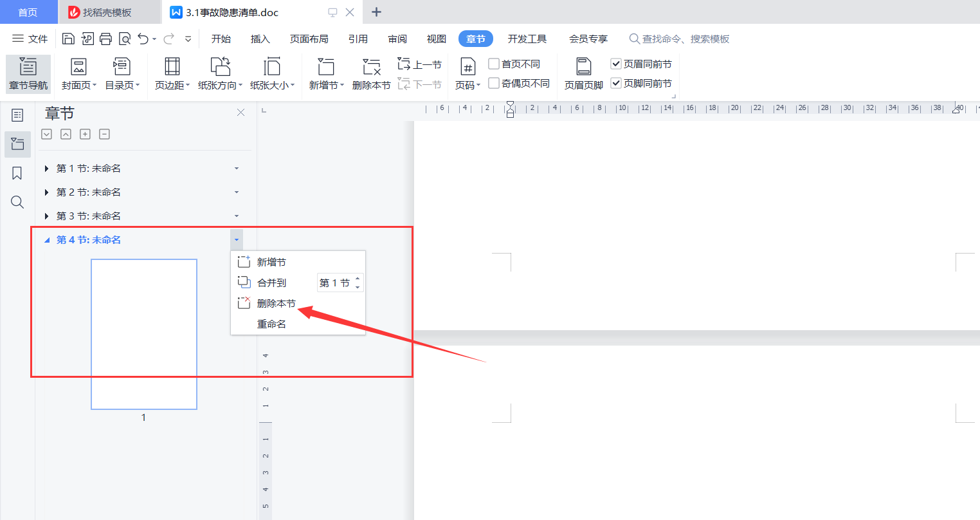The width and height of the screenshot is (980, 520).
Task: Select the chapter panel sidebar icon
Action: (17, 144)
